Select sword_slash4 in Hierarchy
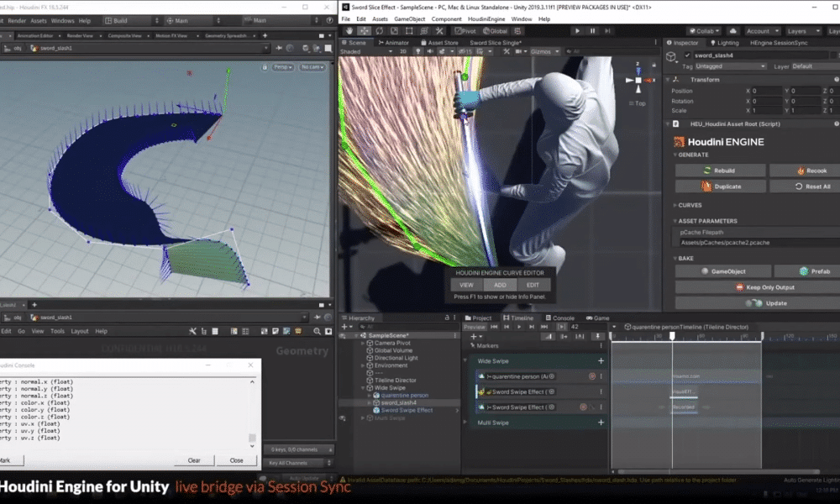Screen dimensions: 840x504 (x=398, y=402)
